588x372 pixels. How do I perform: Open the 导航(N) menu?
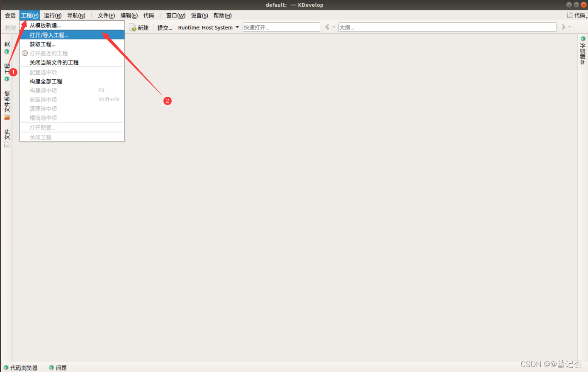click(76, 15)
